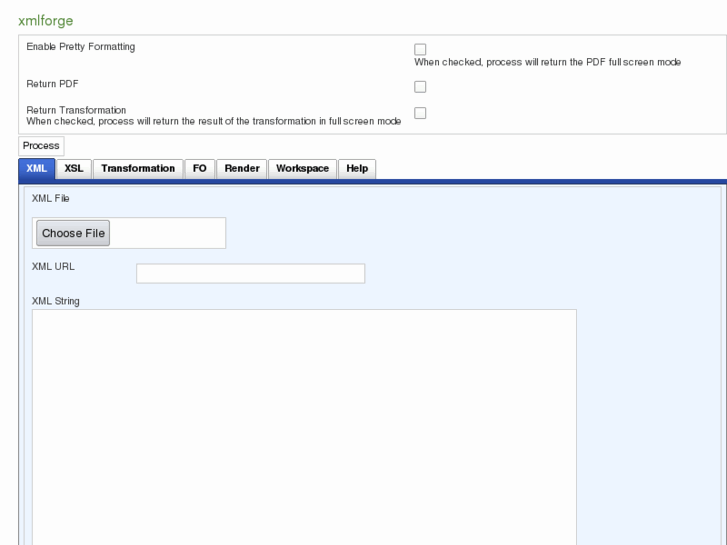Open the Transformation tab

point(138,168)
